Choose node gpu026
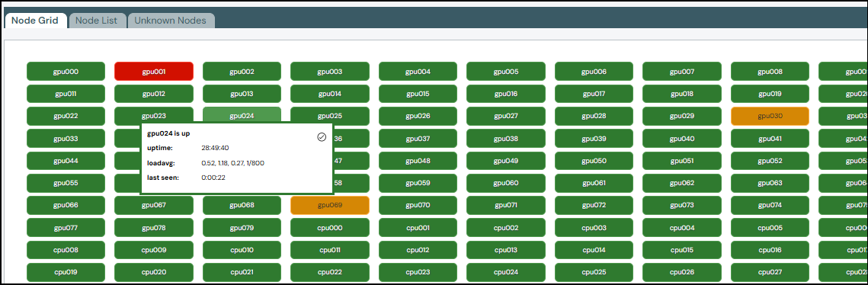The width and height of the screenshot is (868, 285). click(x=418, y=117)
